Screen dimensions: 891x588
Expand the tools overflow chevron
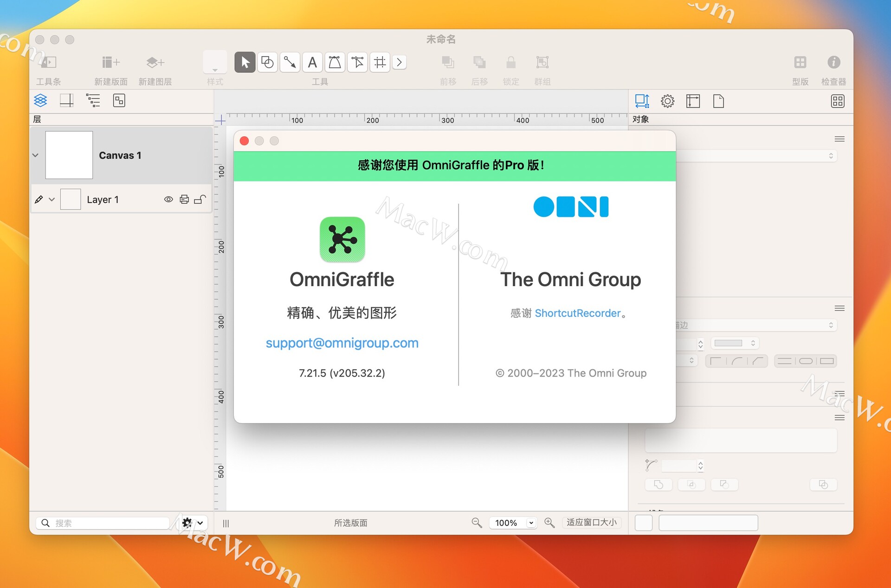[x=399, y=62]
